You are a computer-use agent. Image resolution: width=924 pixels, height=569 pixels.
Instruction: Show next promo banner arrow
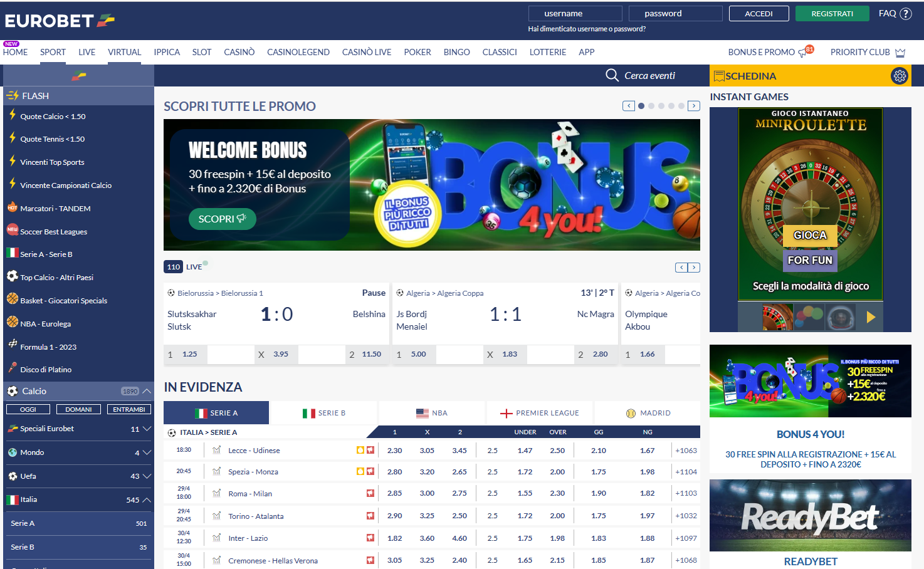coord(694,106)
